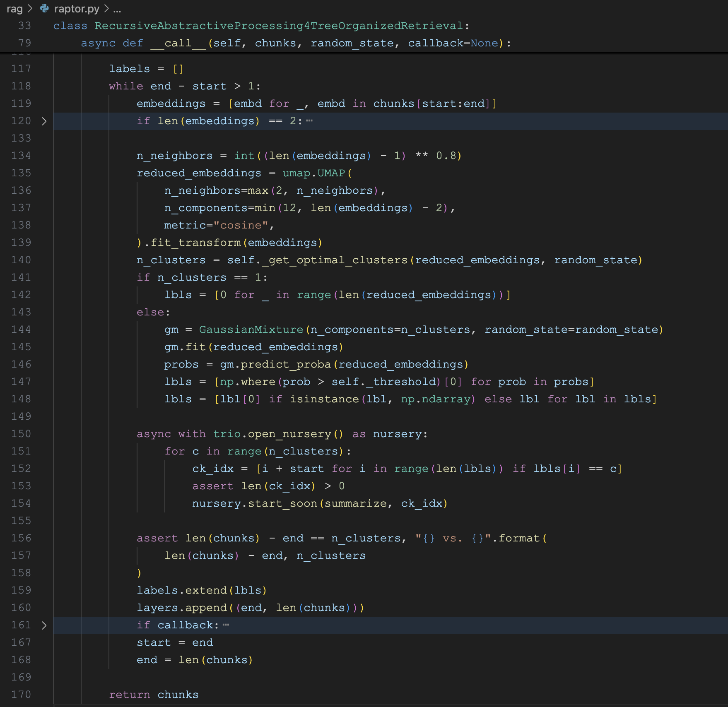Click 'chunks[start:end]' on line 119
The height and width of the screenshot is (707, 728).
point(431,103)
